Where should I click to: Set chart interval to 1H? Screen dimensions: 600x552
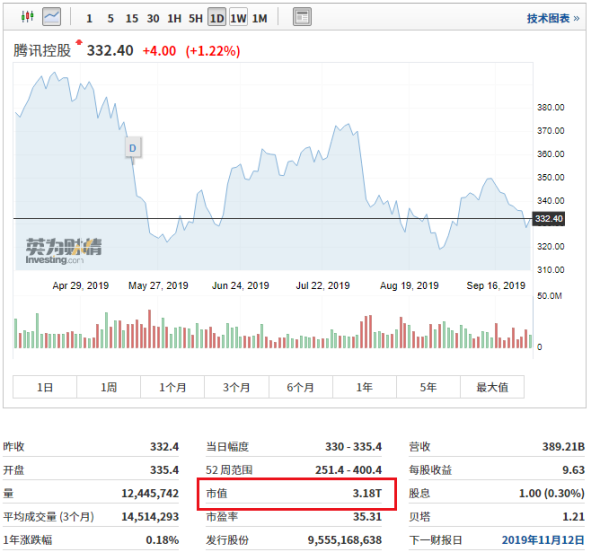point(174,18)
